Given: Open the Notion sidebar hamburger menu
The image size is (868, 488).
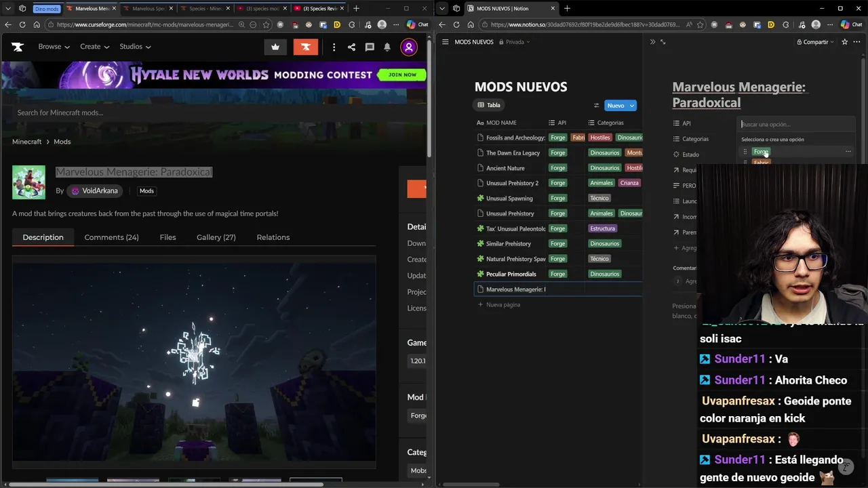Looking at the screenshot, I should [445, 41].
